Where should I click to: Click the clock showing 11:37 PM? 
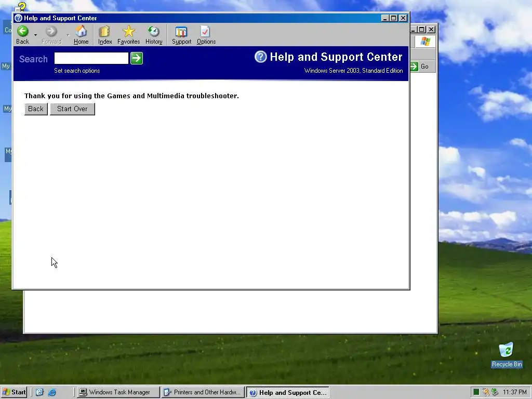[x=514, y=392]
